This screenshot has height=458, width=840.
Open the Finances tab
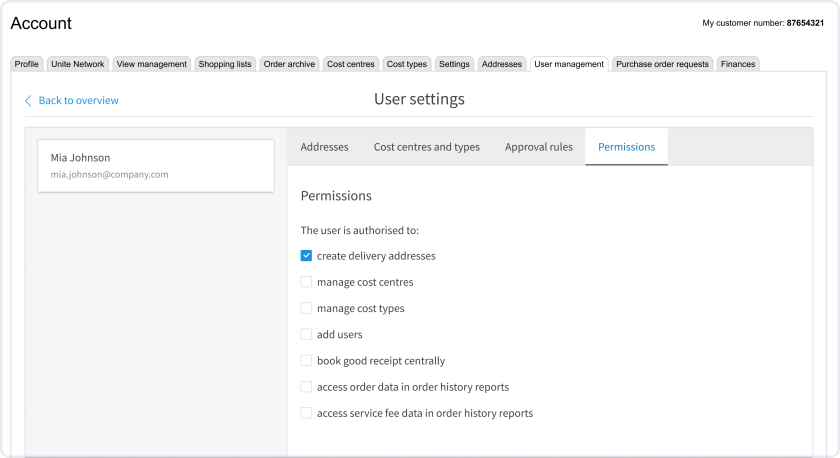point(738,64)
